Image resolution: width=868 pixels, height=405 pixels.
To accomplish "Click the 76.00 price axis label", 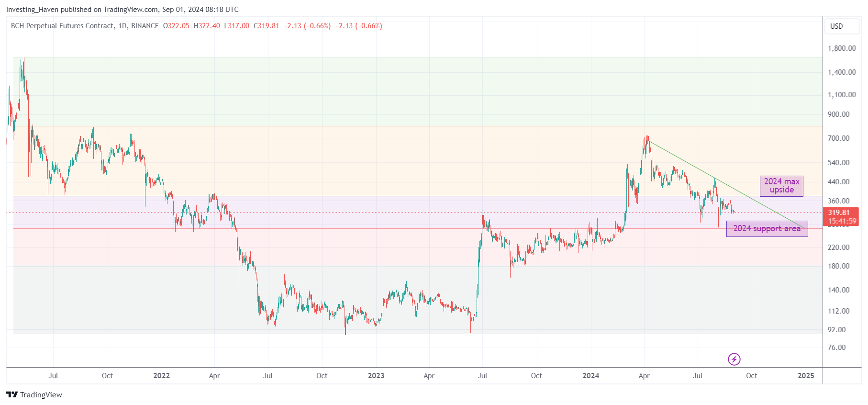I will click(x=837, y=348).
